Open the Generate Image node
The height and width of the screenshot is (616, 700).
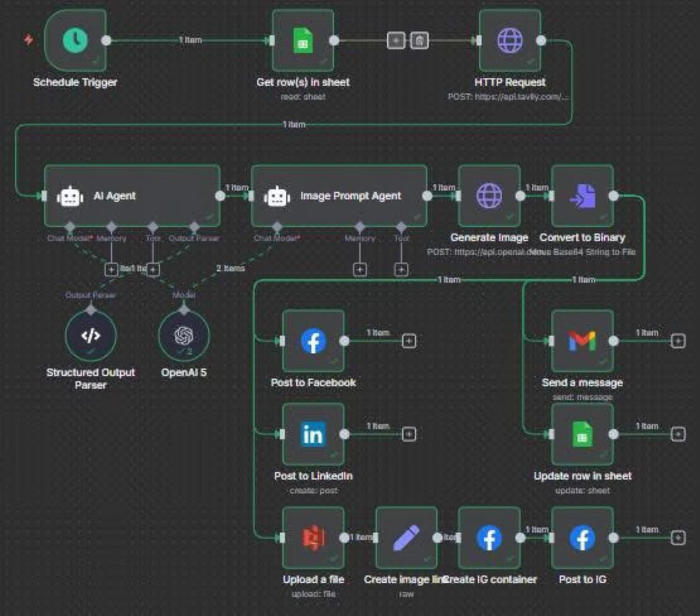pyautogui.click(x=489, y=196)
